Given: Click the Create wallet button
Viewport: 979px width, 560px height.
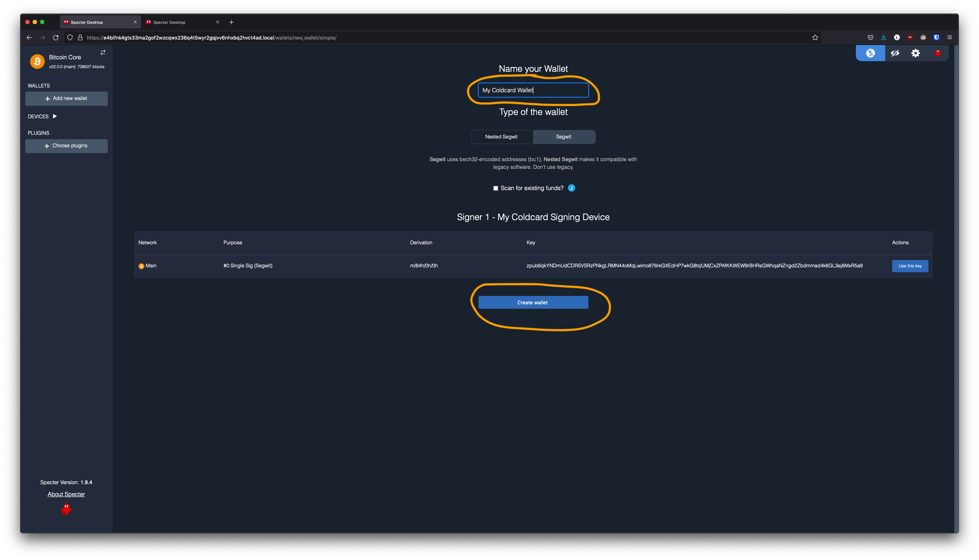Looking at the screenshot, I should pos(533,302).
